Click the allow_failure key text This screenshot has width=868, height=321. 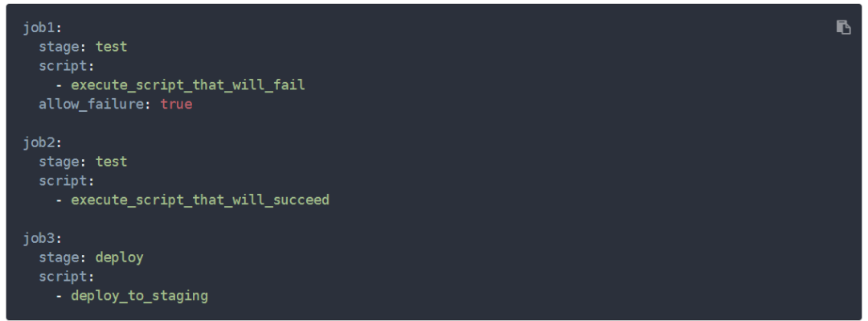(x=91, y=105)
